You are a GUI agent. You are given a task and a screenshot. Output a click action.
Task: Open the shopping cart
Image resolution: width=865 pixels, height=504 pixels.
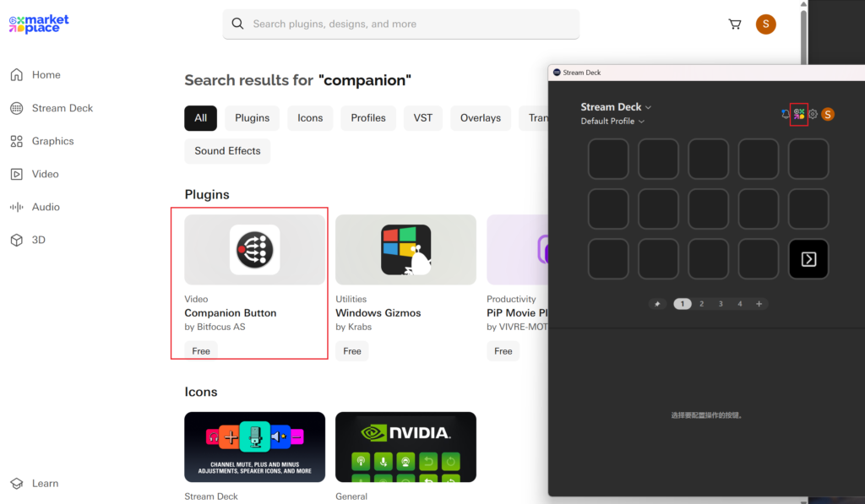tap(735, 24)
